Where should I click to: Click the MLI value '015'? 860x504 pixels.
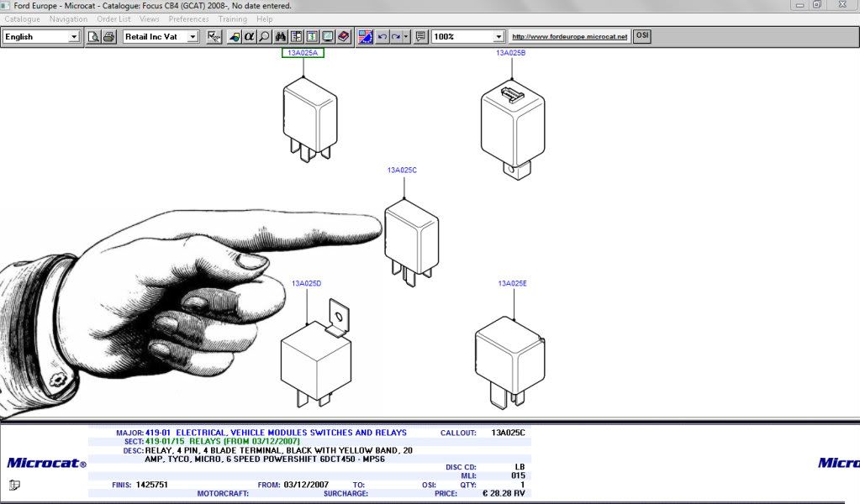(x=519, y=476)
